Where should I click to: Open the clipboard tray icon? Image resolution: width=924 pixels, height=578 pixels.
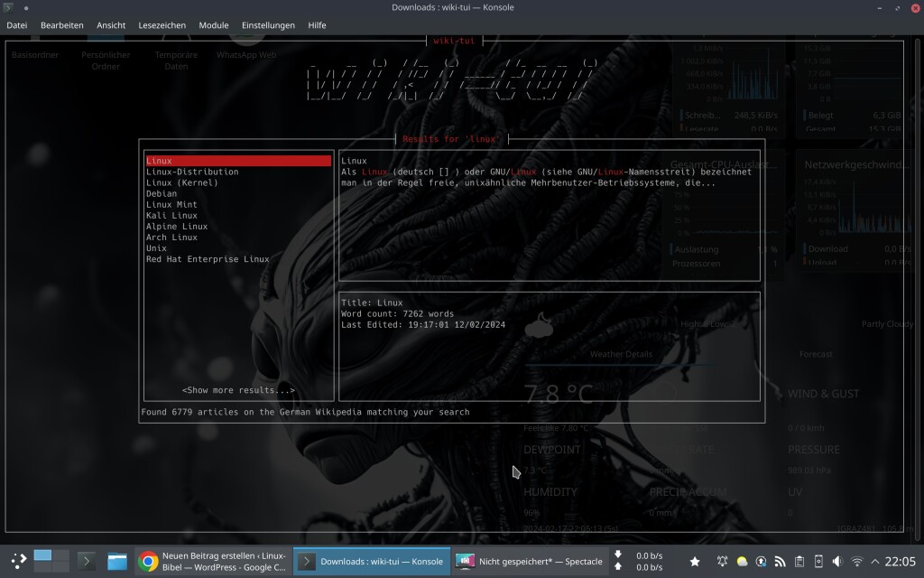(x=799, y=562)
